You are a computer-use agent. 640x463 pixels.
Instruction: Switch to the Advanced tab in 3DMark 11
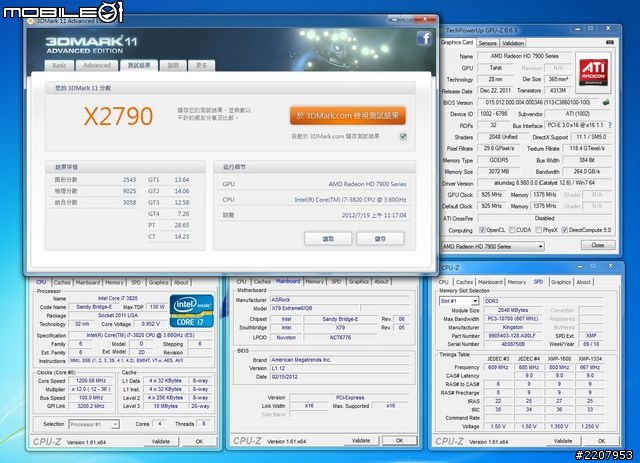97,65
